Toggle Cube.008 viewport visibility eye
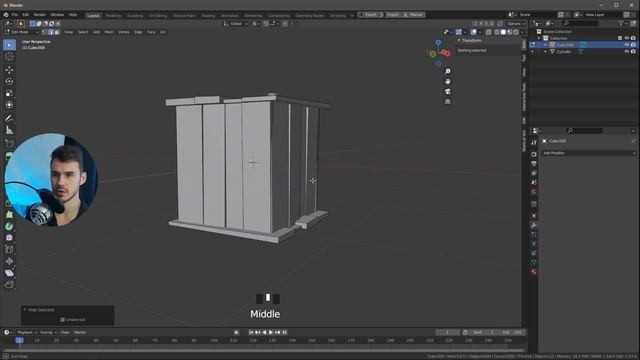This screenshot has height=360, width=640. [627, 45]
